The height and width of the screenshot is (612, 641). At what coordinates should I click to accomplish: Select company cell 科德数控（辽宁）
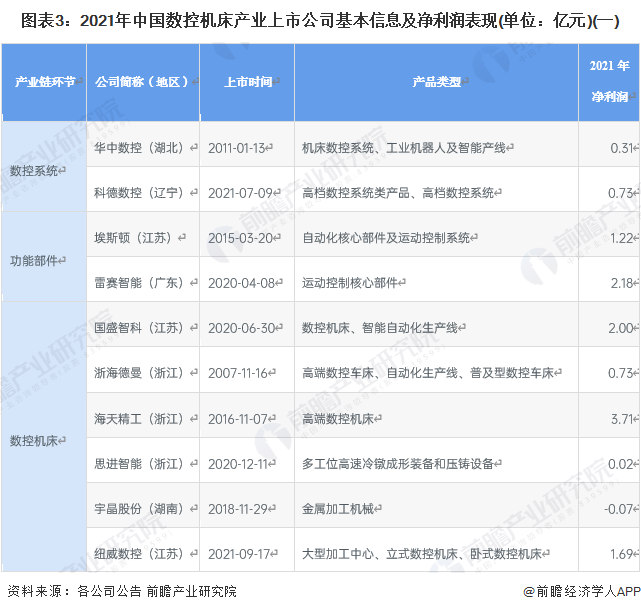(x=143, y=189)
